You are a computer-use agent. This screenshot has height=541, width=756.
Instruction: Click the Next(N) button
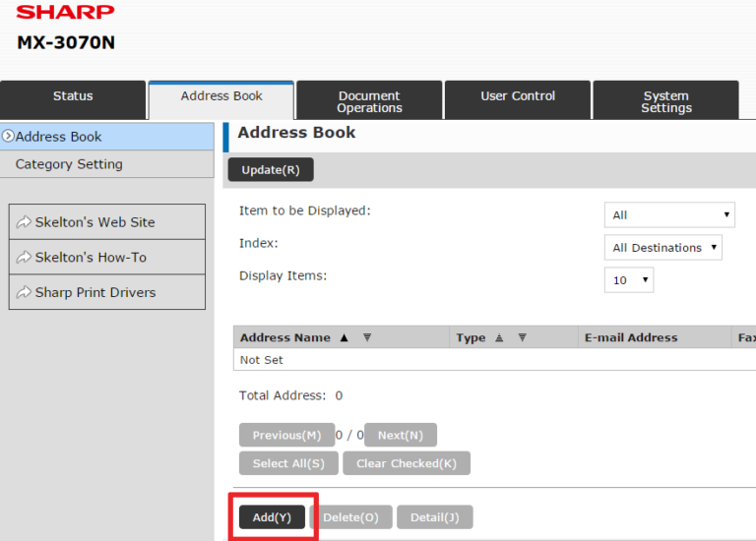[401, 435]
